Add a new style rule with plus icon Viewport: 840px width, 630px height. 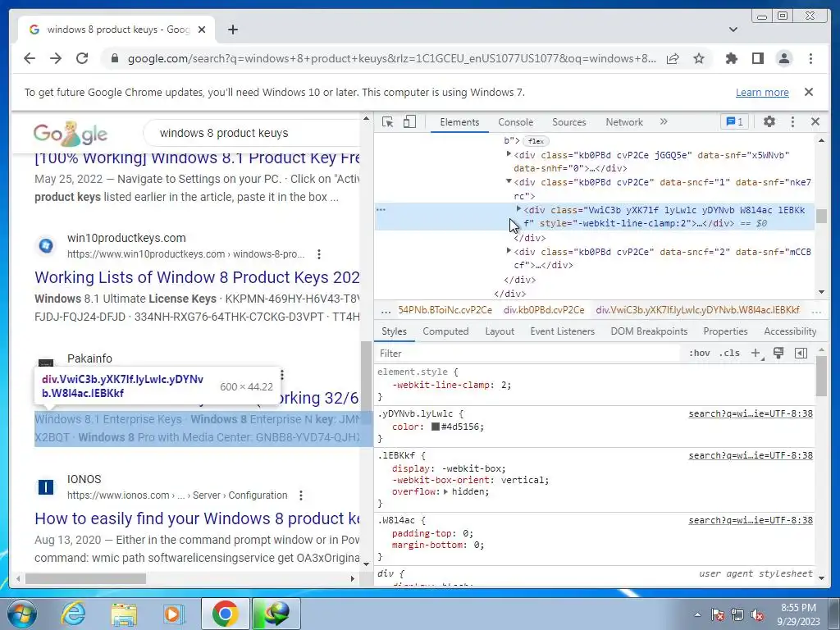pyautogui.click(x=756, y=353)
